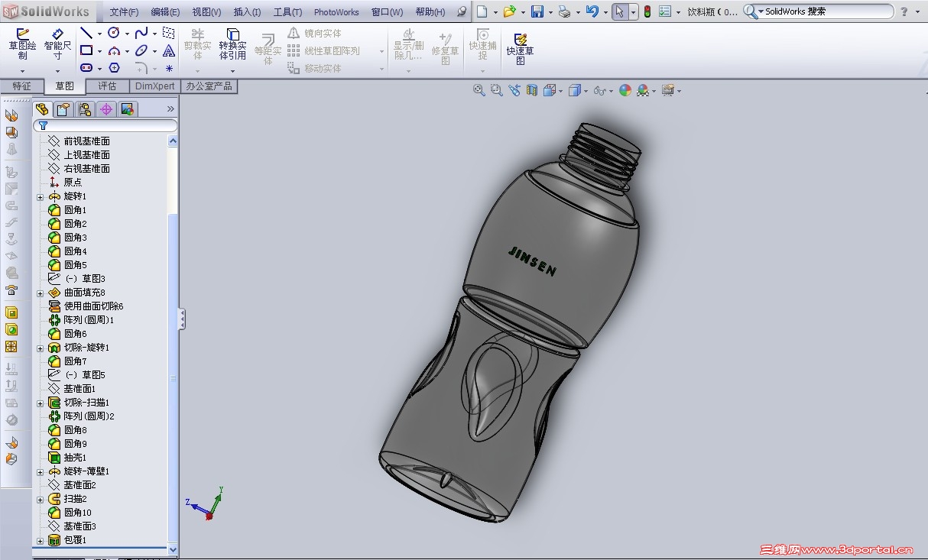Click the 智能尺寸 smart dimension tool
This screenshot has height=560, width=928.
tap(57, 46)
